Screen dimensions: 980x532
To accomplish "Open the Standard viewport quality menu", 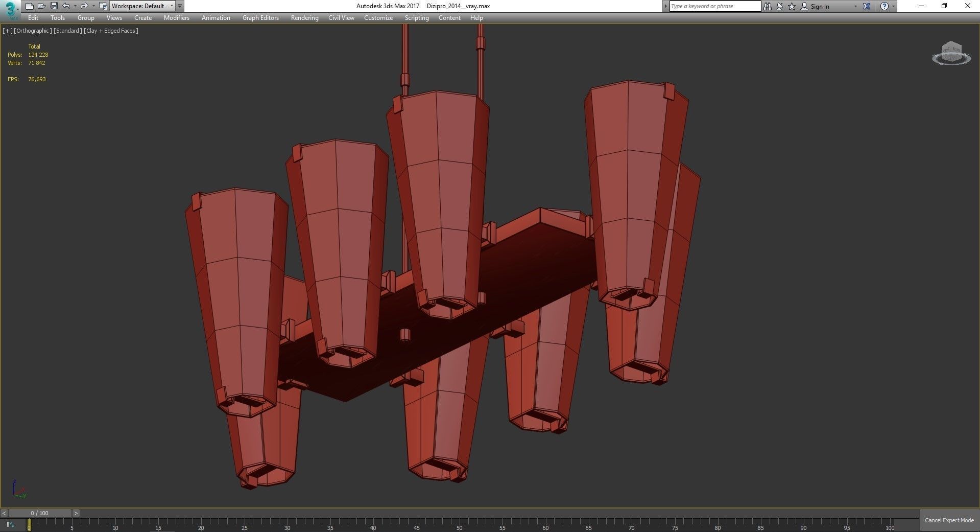I will [x=67, y=31].
